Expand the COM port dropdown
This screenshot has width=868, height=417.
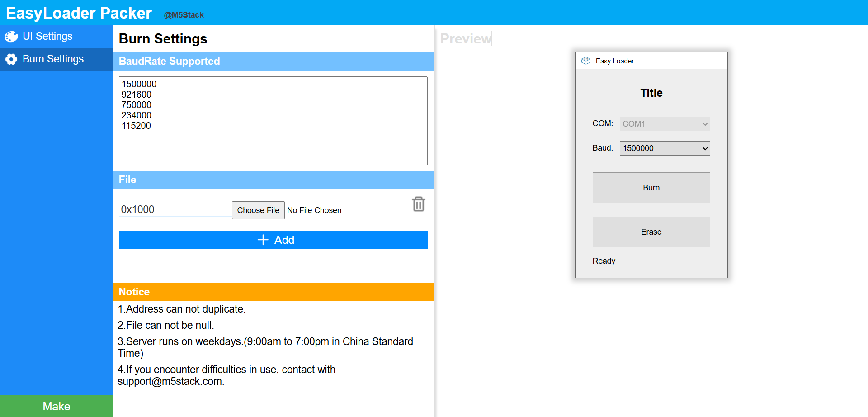tap(664, 124)
